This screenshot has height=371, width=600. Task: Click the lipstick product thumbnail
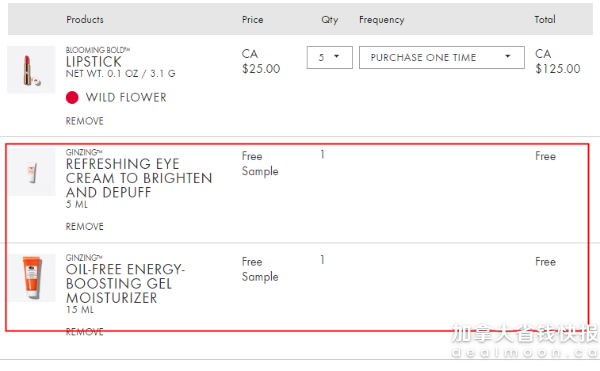[x=31, y=70]
